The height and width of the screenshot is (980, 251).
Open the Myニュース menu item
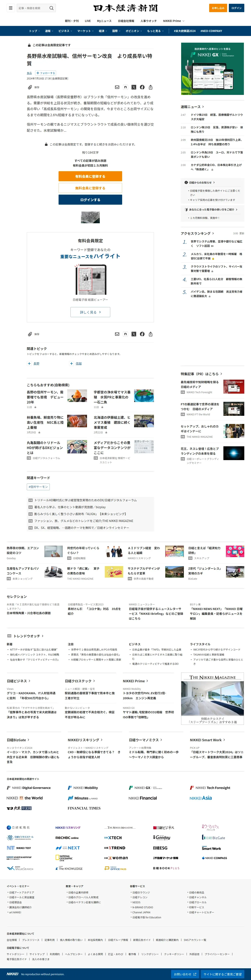(104, 21)
